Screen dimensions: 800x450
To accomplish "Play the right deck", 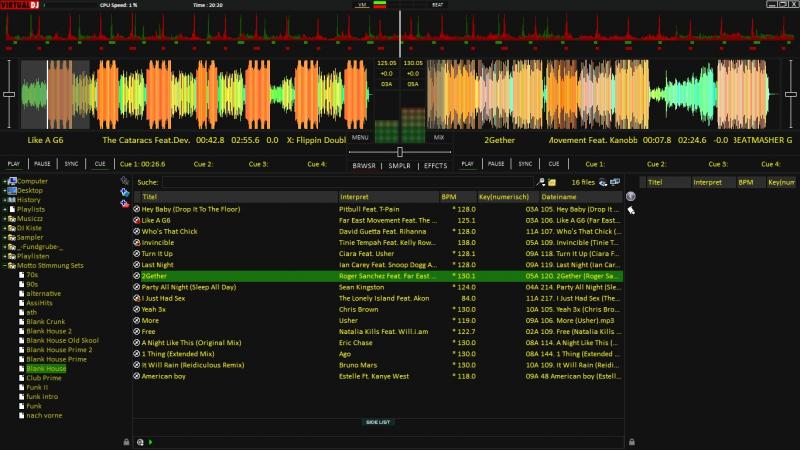I will coord(467,164).
